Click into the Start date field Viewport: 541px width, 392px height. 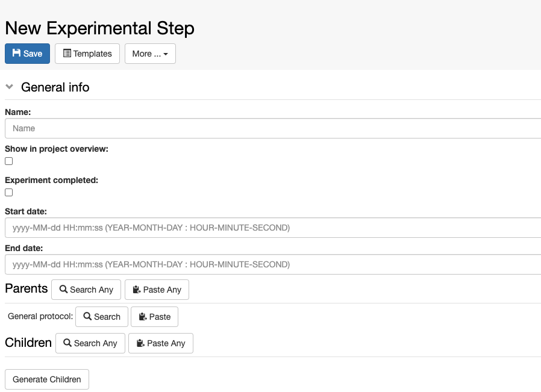click(x=273, y=228)
